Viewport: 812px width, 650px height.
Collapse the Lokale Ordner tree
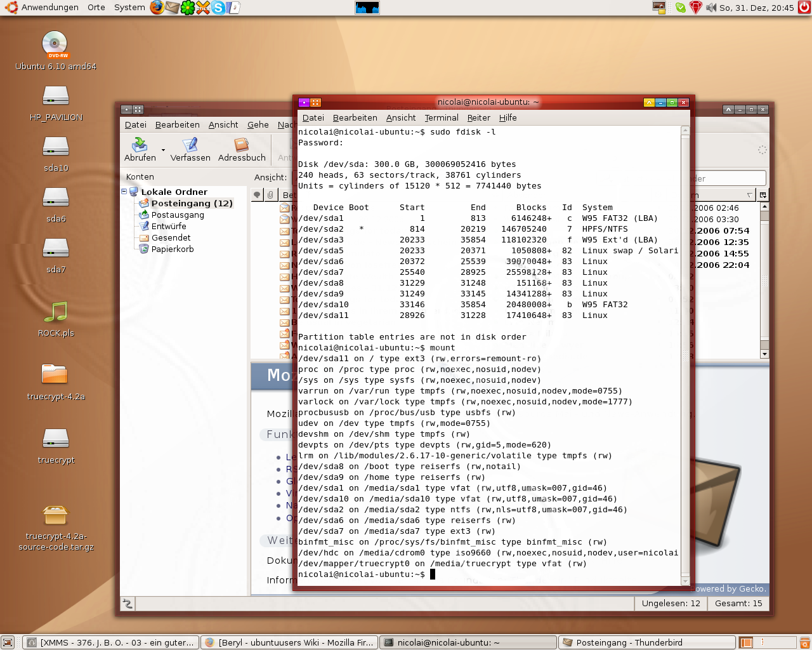124,192
